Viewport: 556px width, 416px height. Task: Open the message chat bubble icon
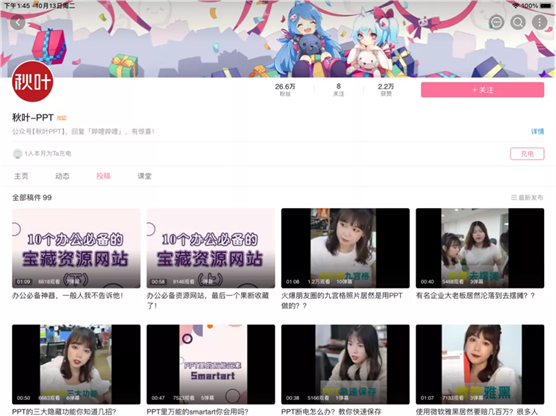pyautogui.click(x=496, y=23)
